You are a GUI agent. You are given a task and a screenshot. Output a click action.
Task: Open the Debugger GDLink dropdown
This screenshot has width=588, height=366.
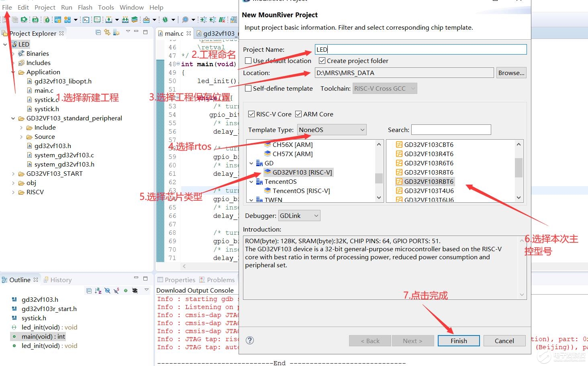click(299, 216)
